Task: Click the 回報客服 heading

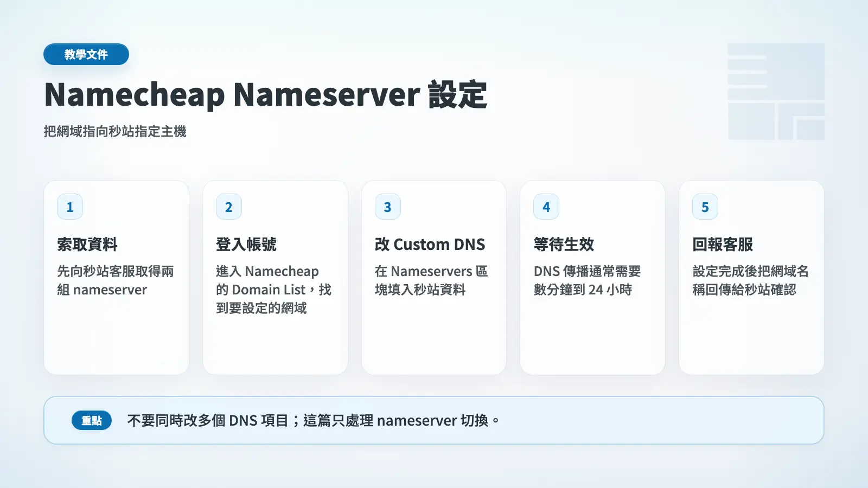Action: (x=723, y=245)
